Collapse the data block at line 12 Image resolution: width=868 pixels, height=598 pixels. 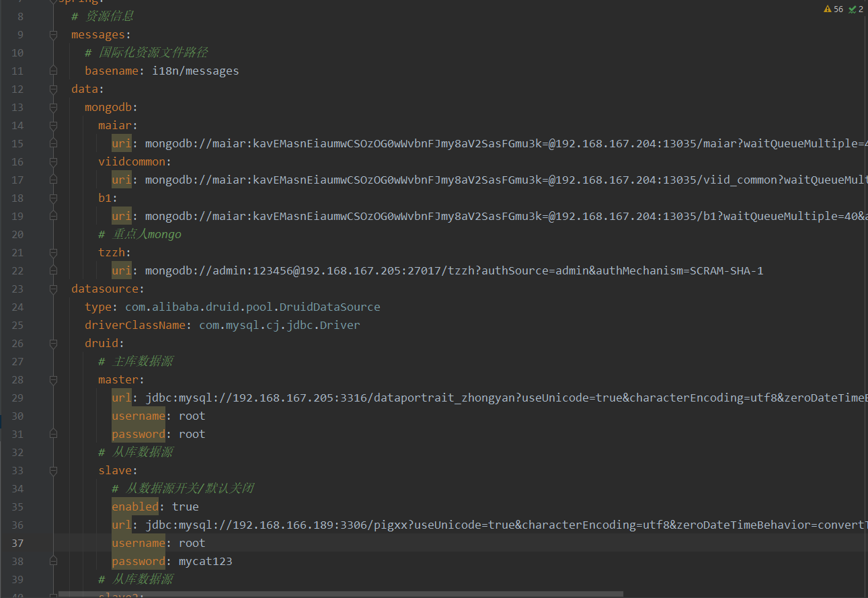(x=53, y=89)
